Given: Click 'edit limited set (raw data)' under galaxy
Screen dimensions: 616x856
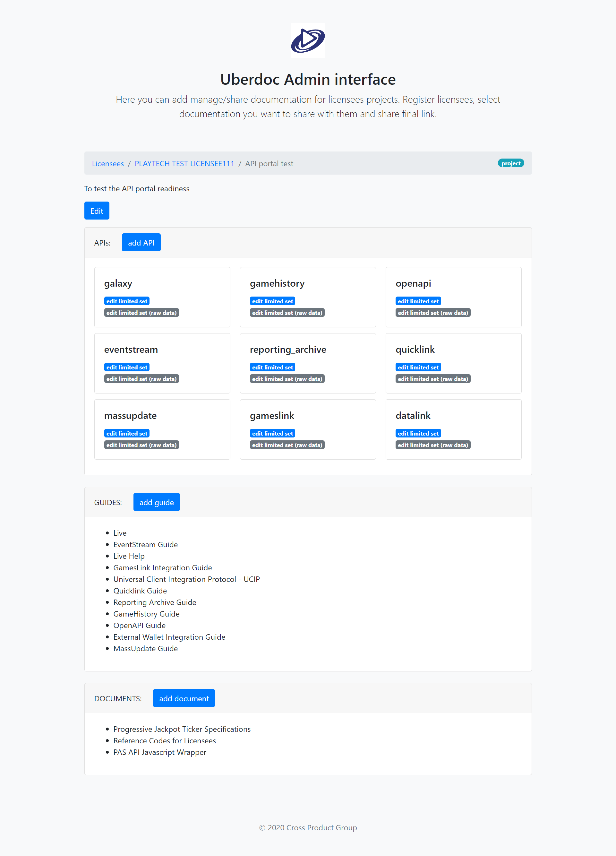Looking at the screenshot, I should coord(141,313).
